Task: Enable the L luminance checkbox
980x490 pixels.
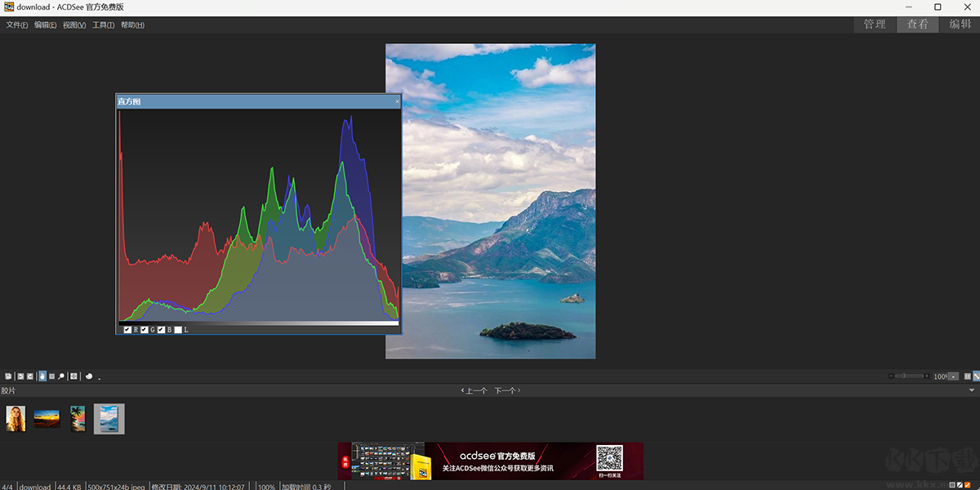Action: (178, 330)
